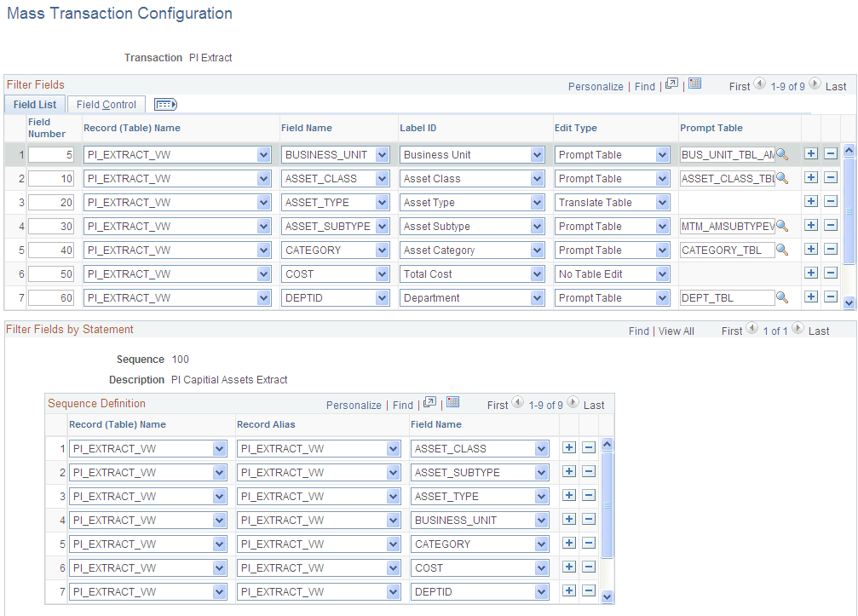Download Filter Fields grid to spreadsheet
The width and height of the screenshot is (858, 616).
click(x=694, y=85)
